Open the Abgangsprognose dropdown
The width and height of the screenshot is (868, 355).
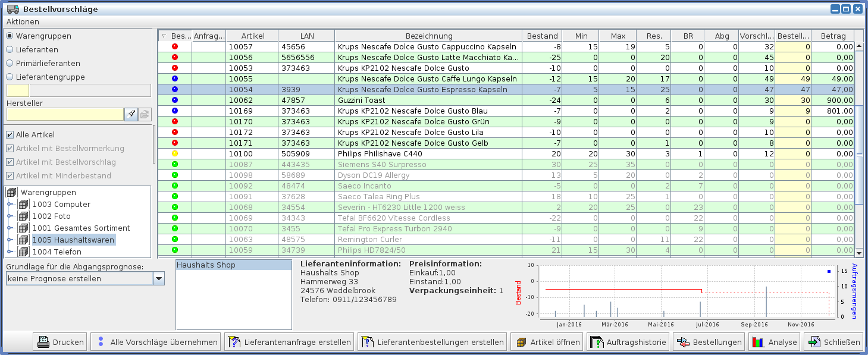coord(158,278)
